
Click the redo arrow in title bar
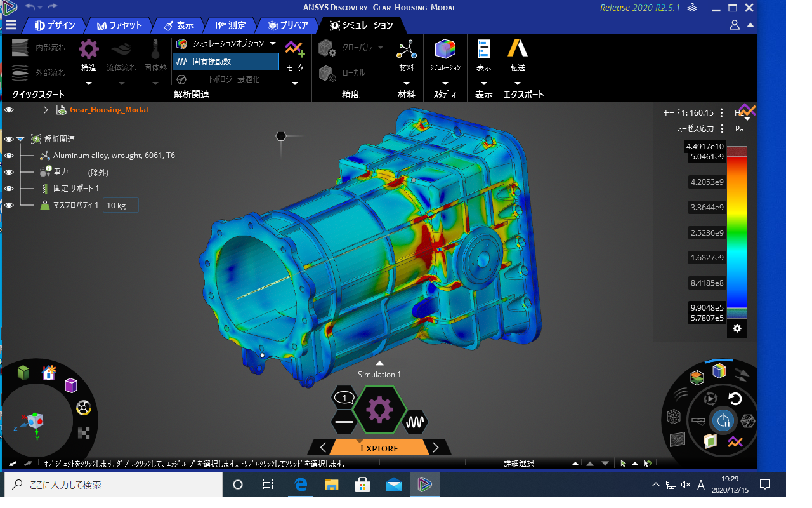coord(52,6)
